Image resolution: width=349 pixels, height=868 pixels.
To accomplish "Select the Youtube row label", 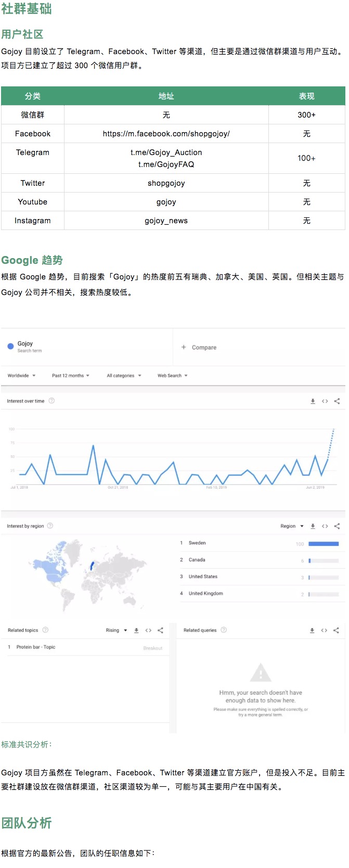I will pyautogui.click(x=33, y=202).
